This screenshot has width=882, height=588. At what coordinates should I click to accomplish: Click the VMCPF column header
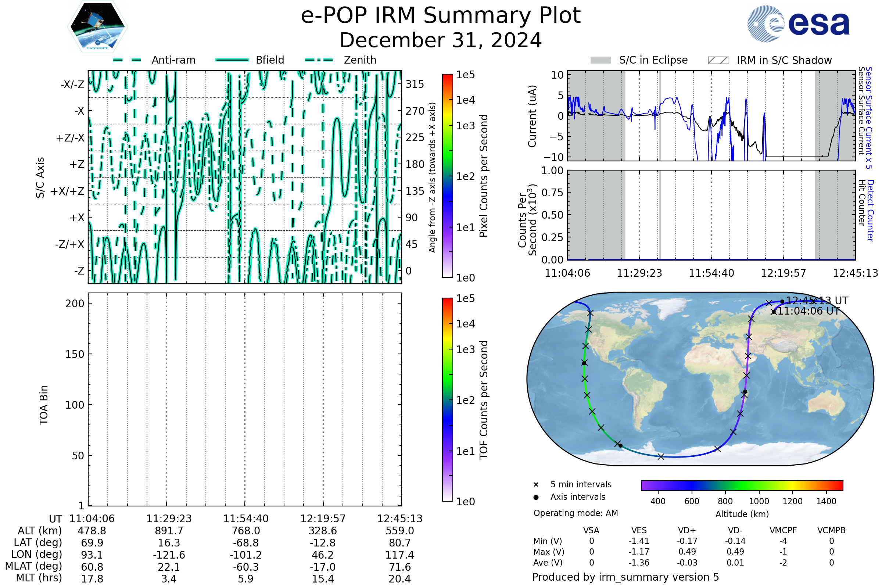point(783,530)
